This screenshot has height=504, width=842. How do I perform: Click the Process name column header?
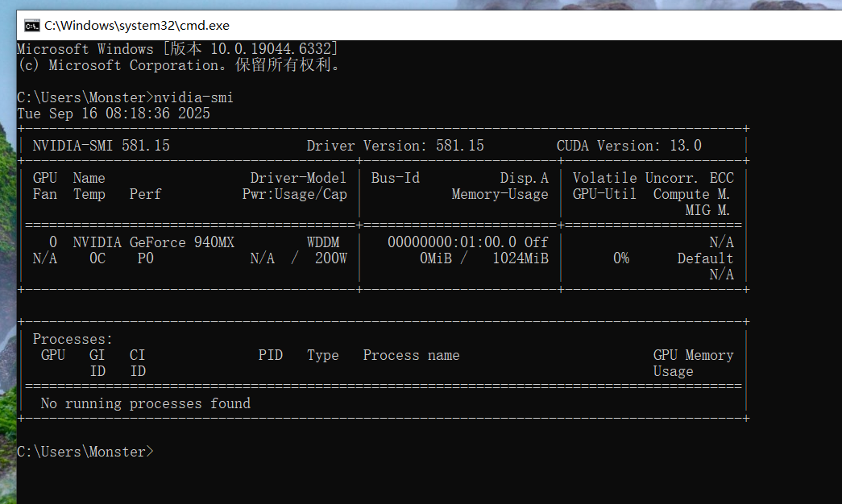click(411, 355)
